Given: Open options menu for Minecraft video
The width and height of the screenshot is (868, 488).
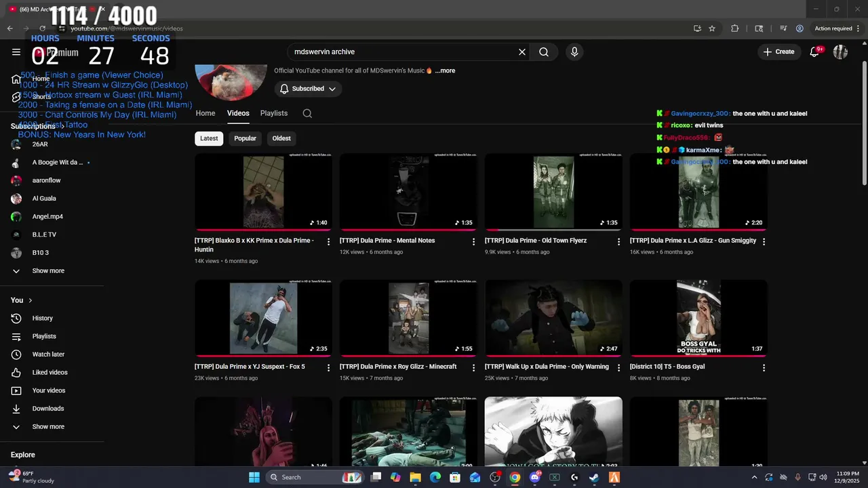Looking at the screenshot, I should tap(474, 367).
